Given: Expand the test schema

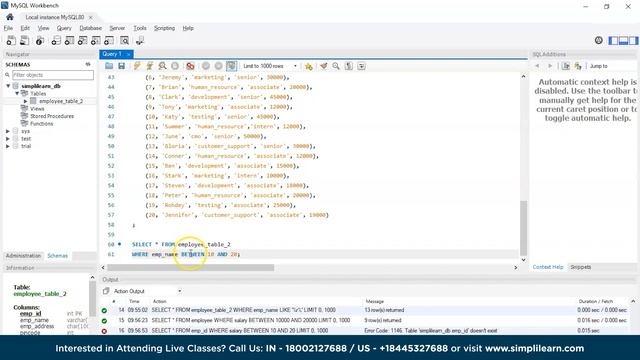Looking at the screenshot, I should click(8, 138).
